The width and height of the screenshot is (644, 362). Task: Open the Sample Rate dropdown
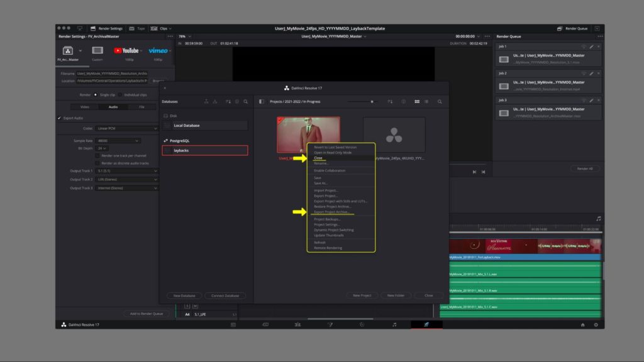click(x=118, y=141)
